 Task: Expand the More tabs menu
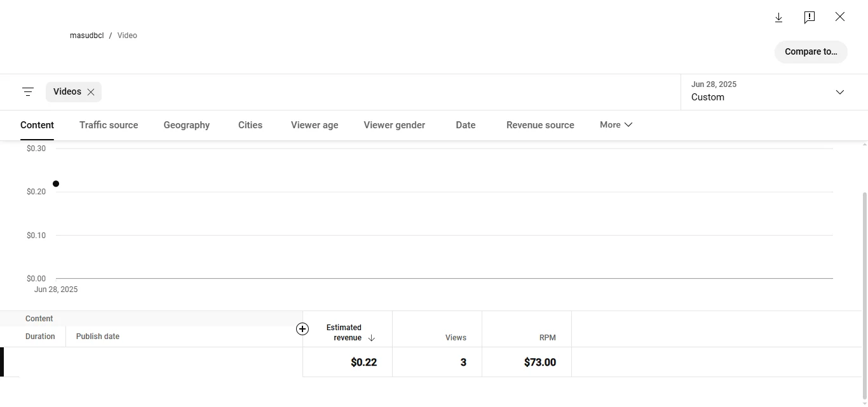pyautogui.click(x=616, y=125)
